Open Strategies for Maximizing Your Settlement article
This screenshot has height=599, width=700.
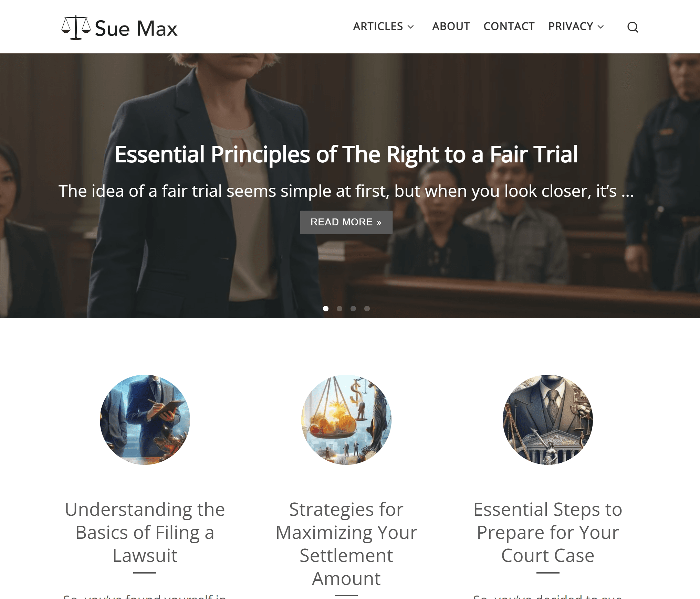[x=346, y=544]
